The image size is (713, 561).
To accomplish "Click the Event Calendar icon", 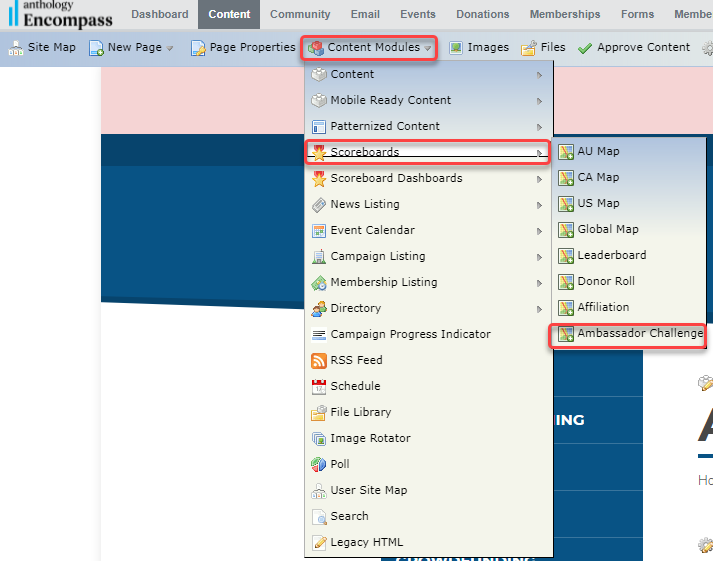I will pos(319,230).
